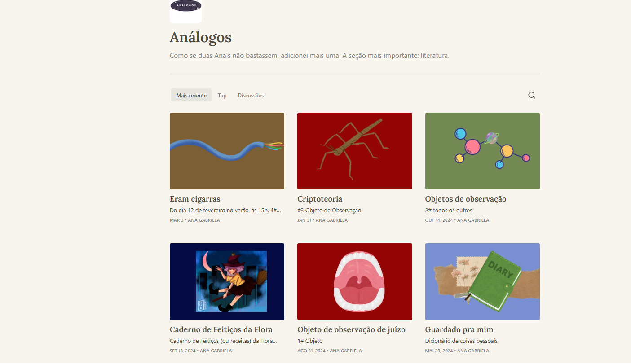Open Caderno de Feitiços da Flora title

click(221, 329)
